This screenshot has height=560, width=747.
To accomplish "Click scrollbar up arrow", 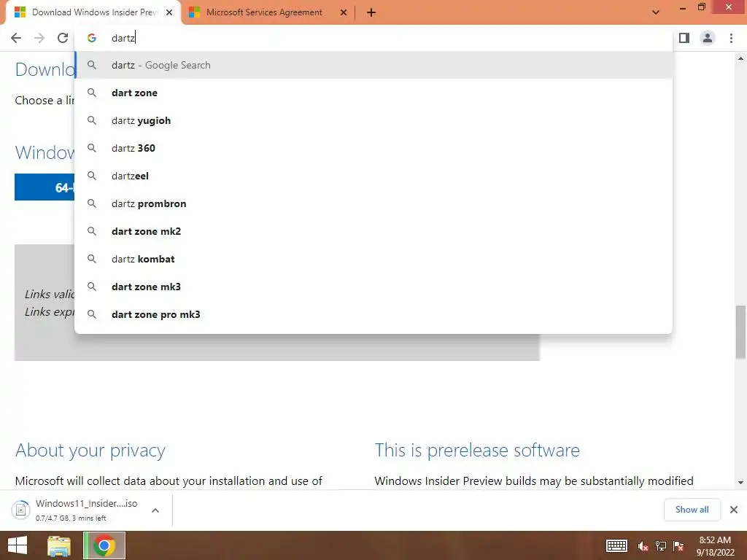I will [740, 58].
